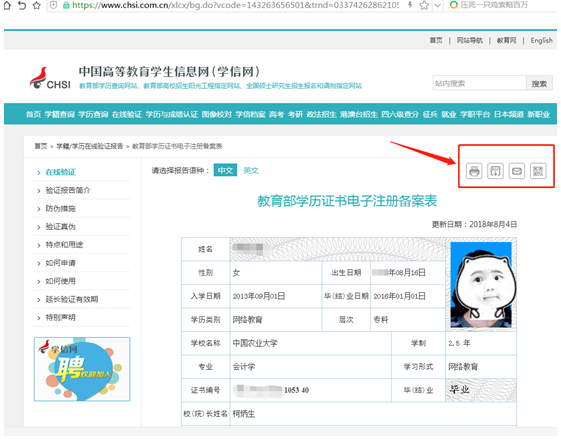This screenshot has height=439, width=561.
Task: Click the 学信网 聘 recruitment banner
Action: point(82,369)
